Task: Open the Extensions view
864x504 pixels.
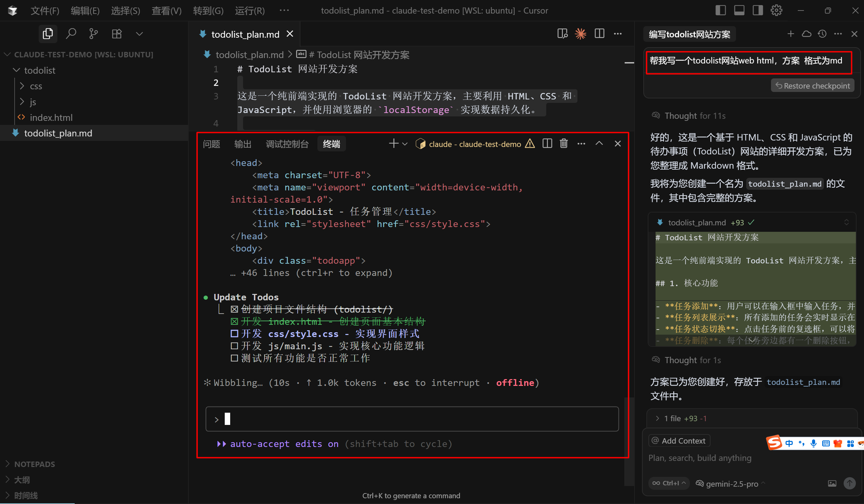Action: click(x=116, y=34)
